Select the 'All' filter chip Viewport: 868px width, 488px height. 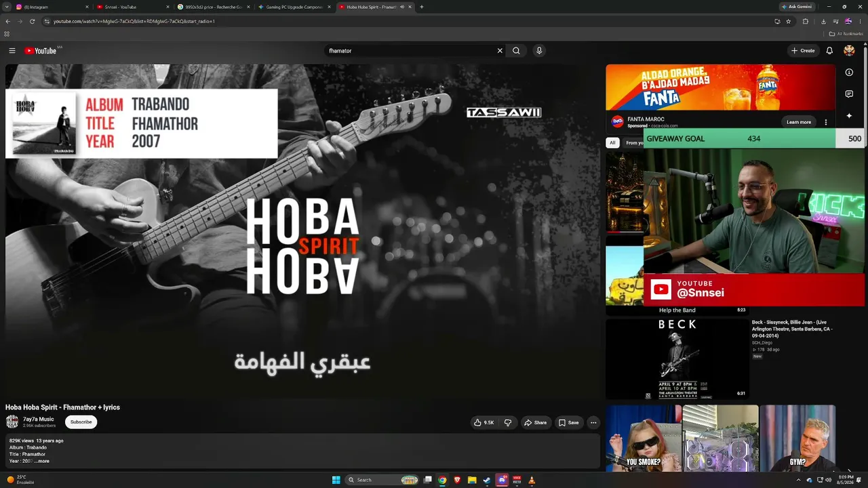click(x=612, y=142)
